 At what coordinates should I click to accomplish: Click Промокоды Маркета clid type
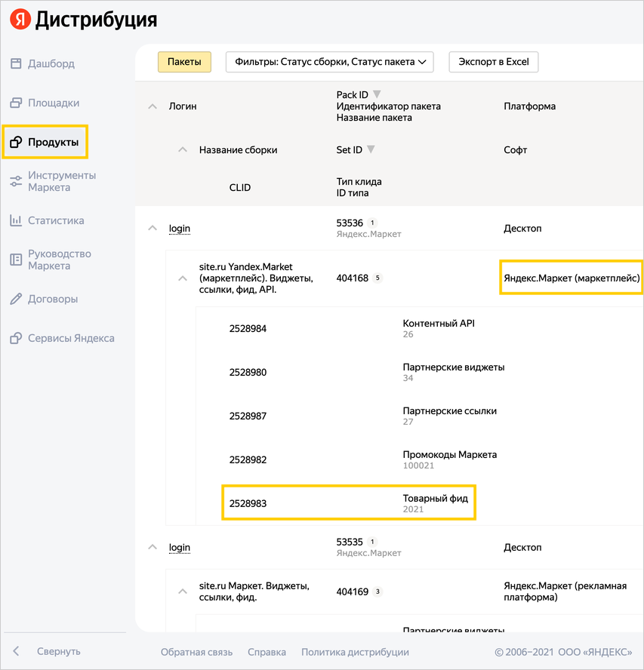coord(450,455)
